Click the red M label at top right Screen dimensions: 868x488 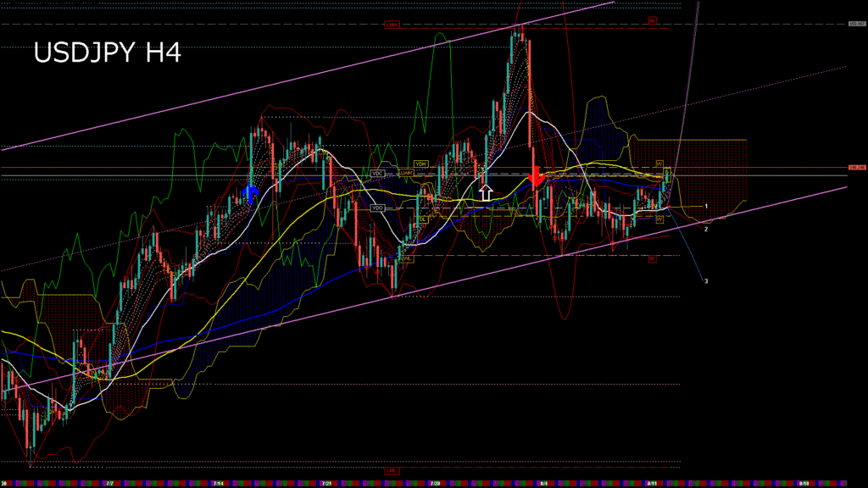coord(653,19)
